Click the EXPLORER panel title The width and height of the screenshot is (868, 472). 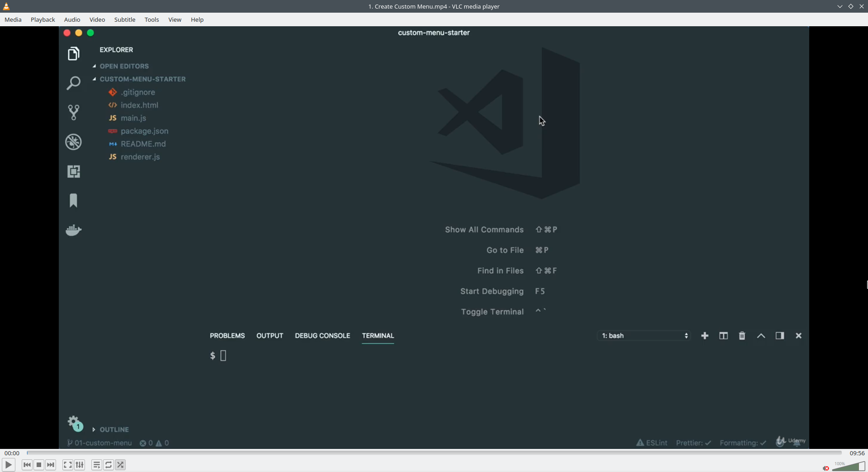[x=116, y=50]
